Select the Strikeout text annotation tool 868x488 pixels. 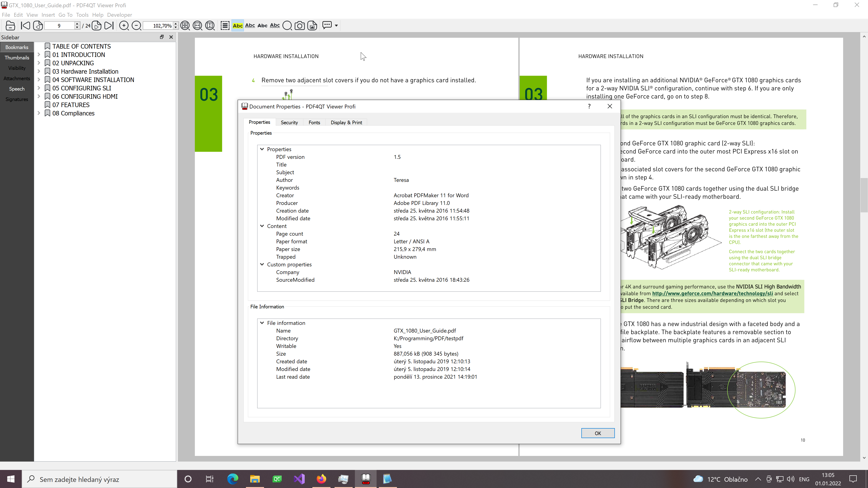pos(262,26)
